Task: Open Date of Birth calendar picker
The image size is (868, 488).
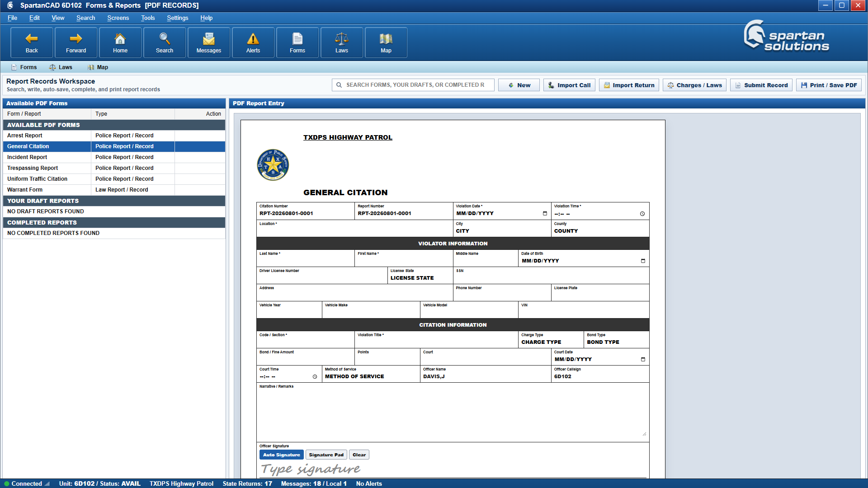Action: pos(643,261)
